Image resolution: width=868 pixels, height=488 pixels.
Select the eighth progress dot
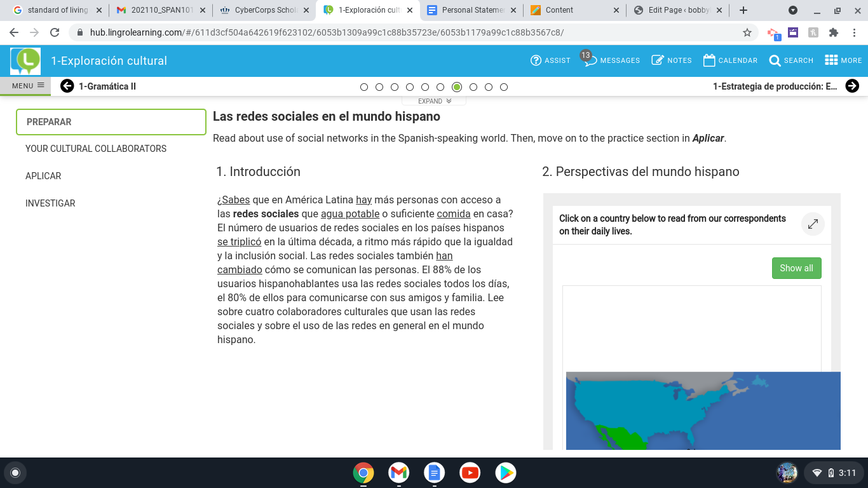[x=473, y=87]
